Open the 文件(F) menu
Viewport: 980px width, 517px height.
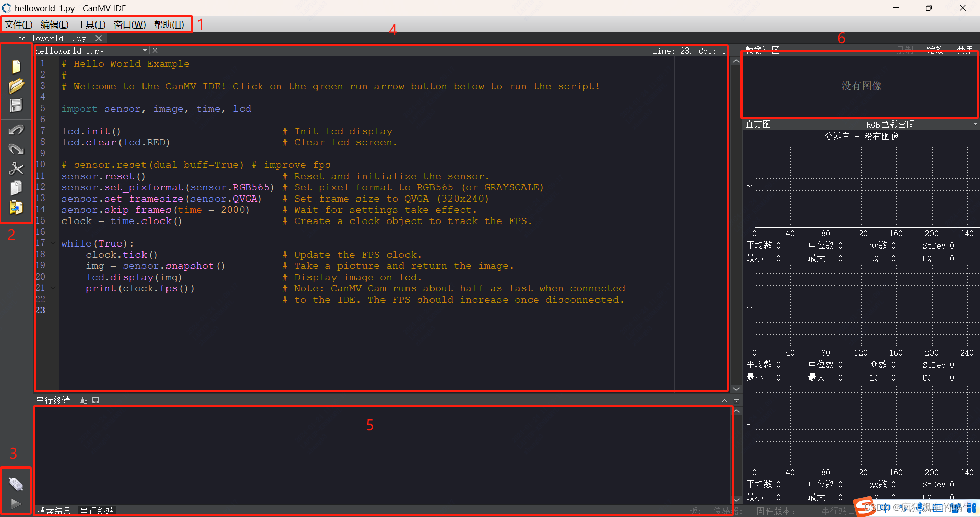pos(18,24)
